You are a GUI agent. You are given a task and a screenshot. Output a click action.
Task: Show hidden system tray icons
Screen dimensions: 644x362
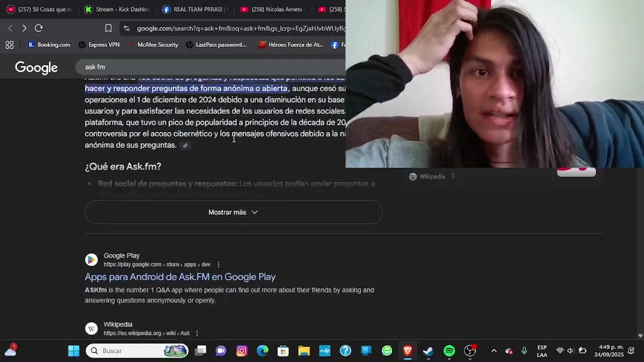pos(494,351)
